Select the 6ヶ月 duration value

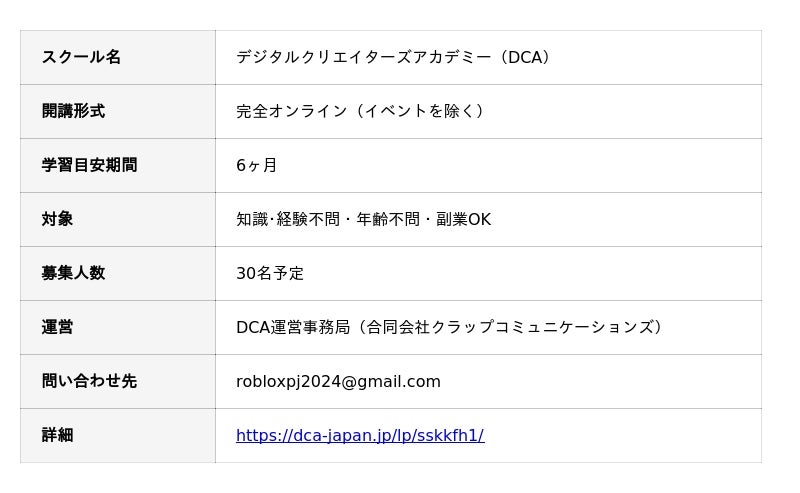pos(257,165)
